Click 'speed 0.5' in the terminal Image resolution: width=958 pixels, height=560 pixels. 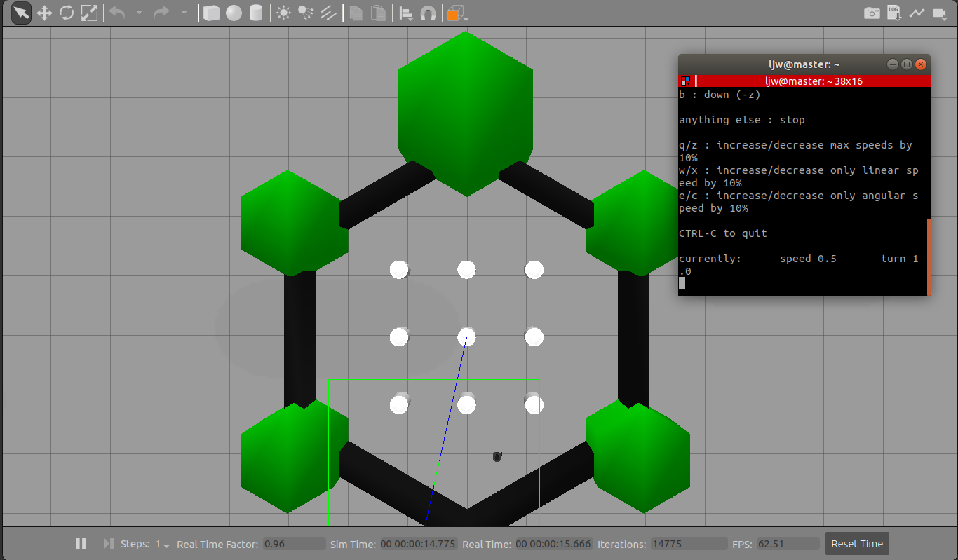[x=808, y=259]
